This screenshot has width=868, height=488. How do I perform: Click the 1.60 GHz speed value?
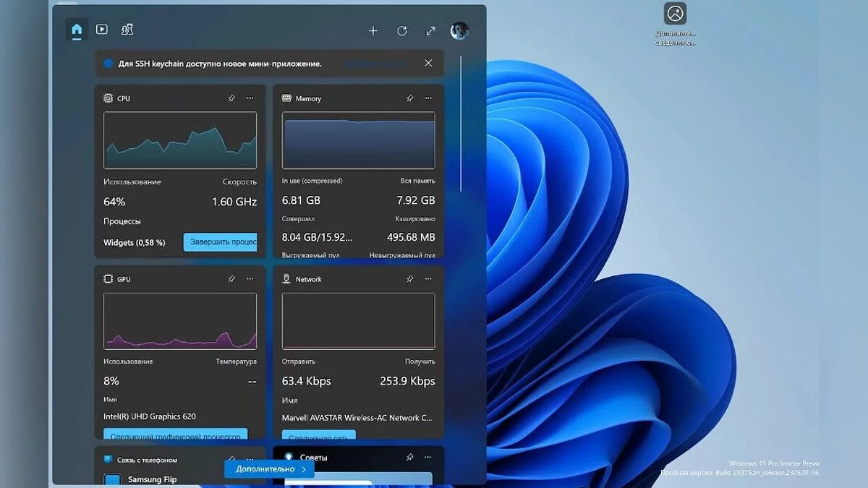point(234,202)
